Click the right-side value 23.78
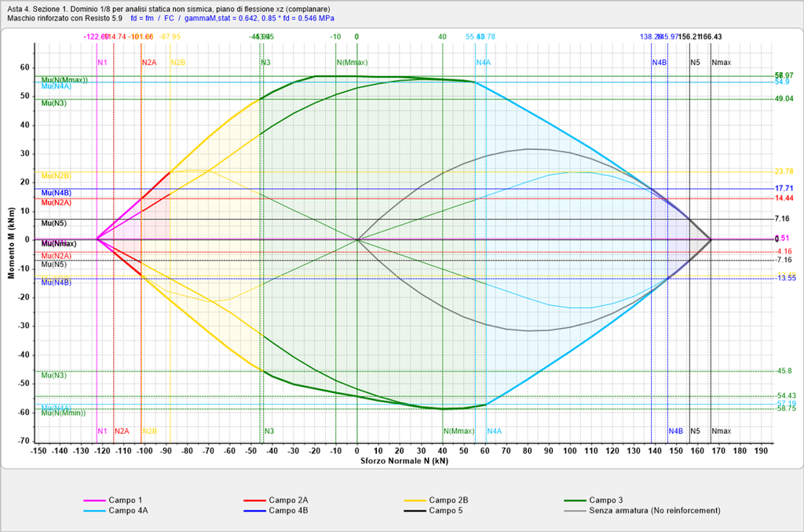The image size is (804, 532). 784,171
